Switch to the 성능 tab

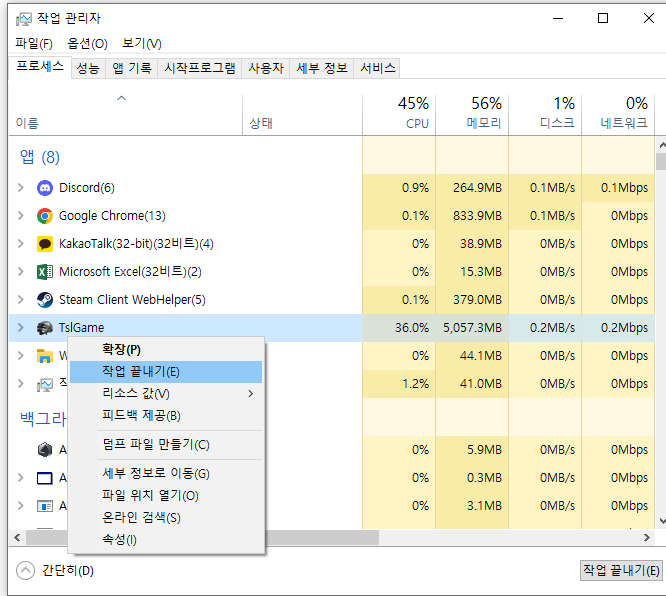click(88, 68)
